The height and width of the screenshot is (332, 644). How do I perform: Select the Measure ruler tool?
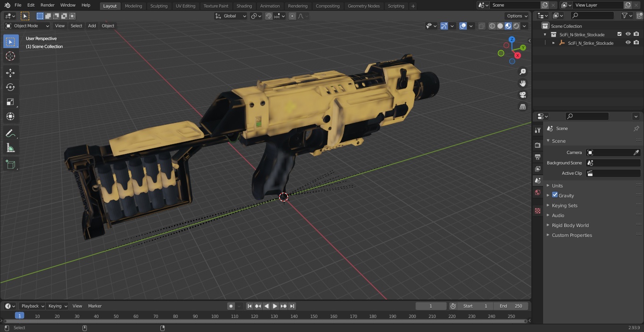10,148
